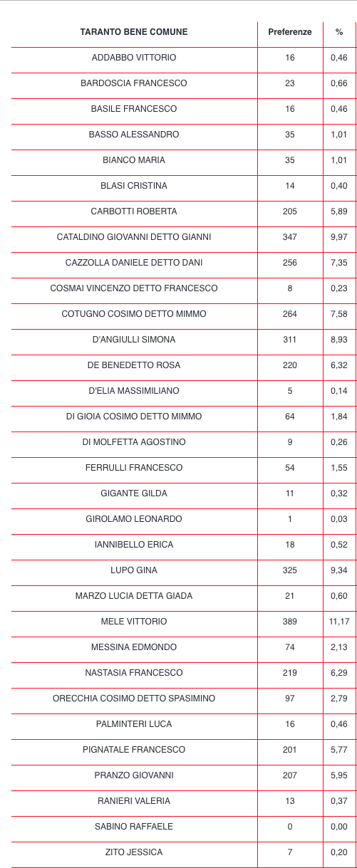Select the DE BENEDETTO ROSA row
The height and width of the screenshot is (868, 357).
pyautogui.click(x=184, y=365)
